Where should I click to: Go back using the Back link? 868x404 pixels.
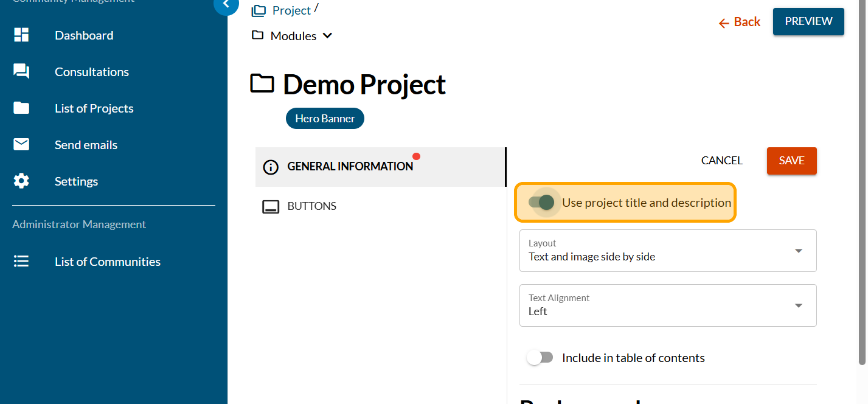click(740, 23)
